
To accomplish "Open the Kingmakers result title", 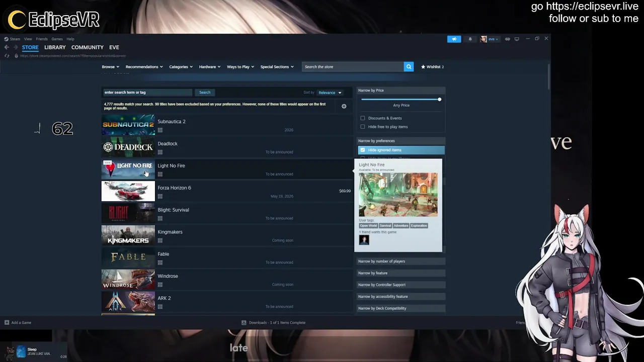I will click(170, 232).
